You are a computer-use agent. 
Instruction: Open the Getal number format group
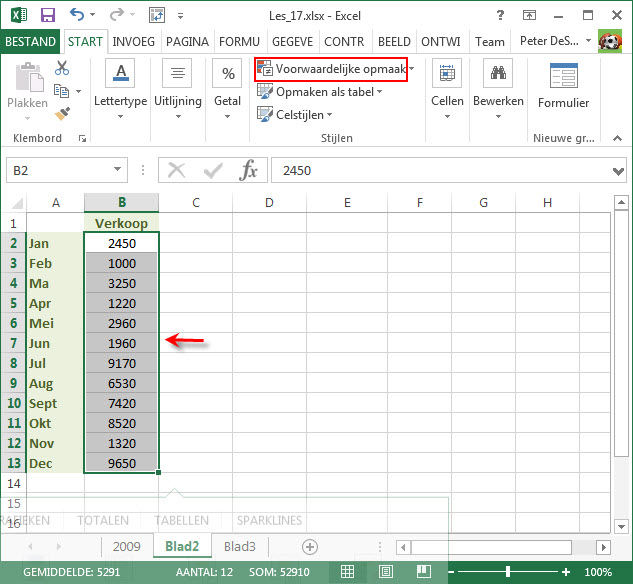(x=227, y=89)
